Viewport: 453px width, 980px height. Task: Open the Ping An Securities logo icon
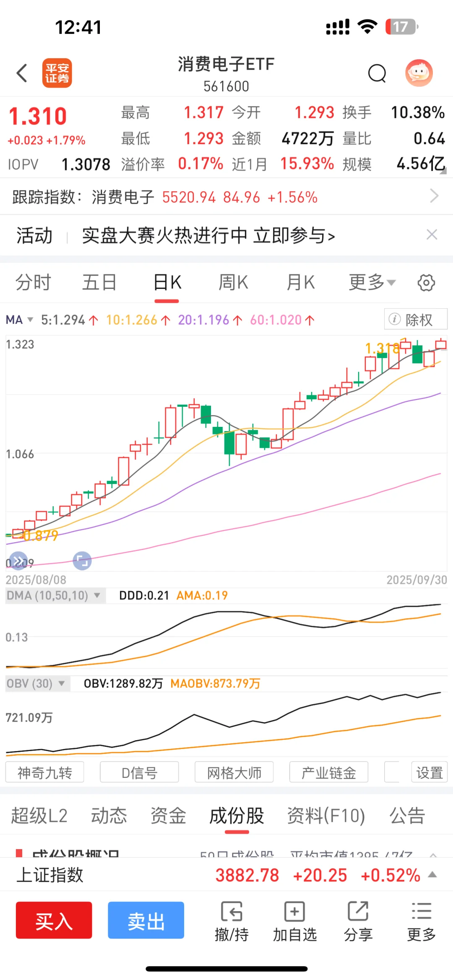pos(57,73)
